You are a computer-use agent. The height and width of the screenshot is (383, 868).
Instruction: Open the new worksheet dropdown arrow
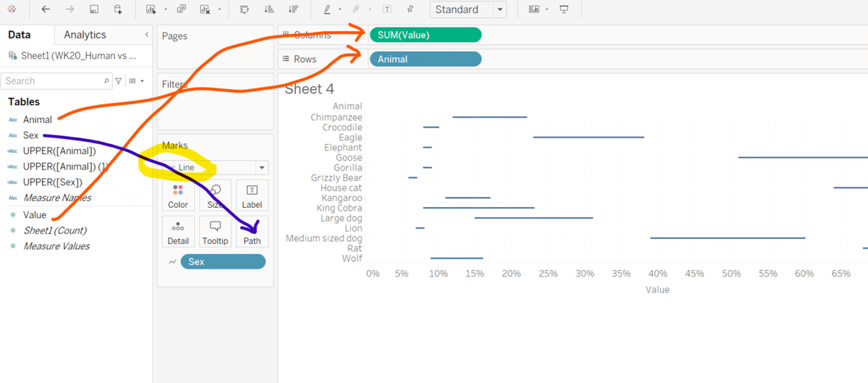tap(166, 10)
